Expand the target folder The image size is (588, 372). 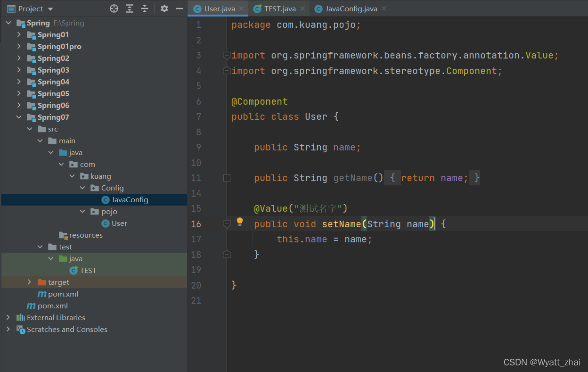(x=29, y=282)
